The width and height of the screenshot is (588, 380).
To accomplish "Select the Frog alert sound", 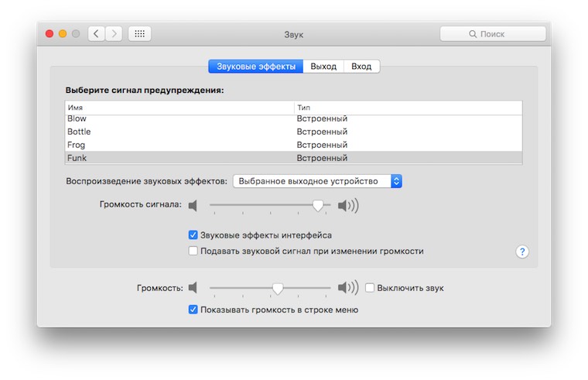I will click(x=77, y=145).
